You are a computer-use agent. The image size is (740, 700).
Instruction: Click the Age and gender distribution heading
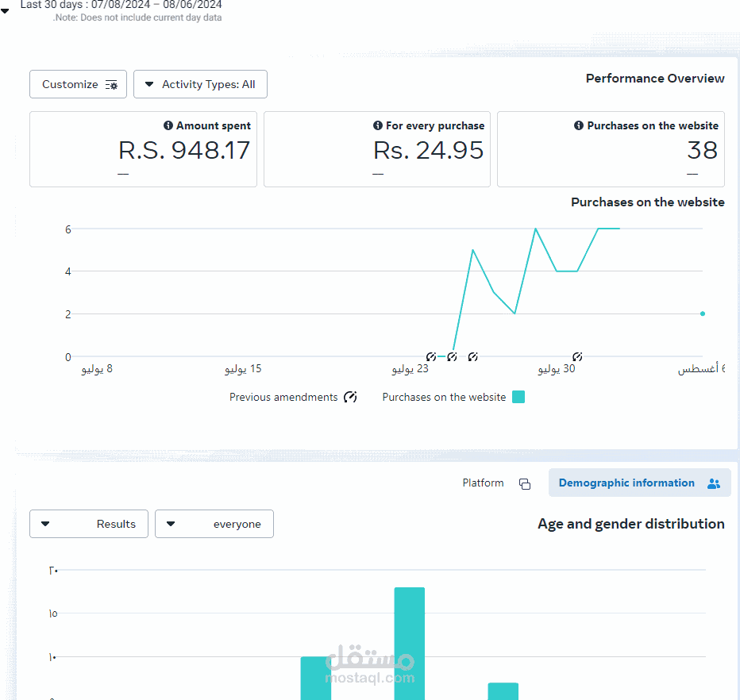(x=631, y=524)
